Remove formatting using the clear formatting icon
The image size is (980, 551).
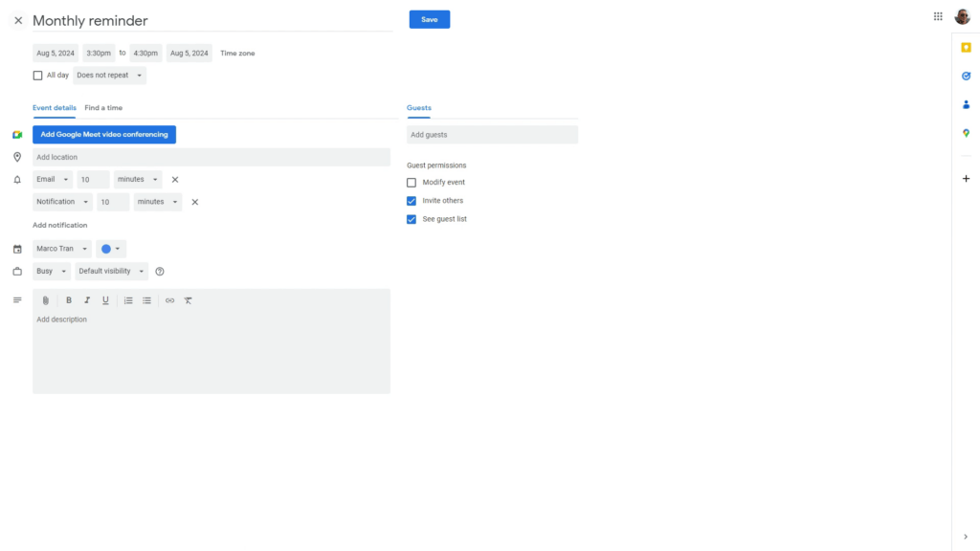click(x=189, y=299)
